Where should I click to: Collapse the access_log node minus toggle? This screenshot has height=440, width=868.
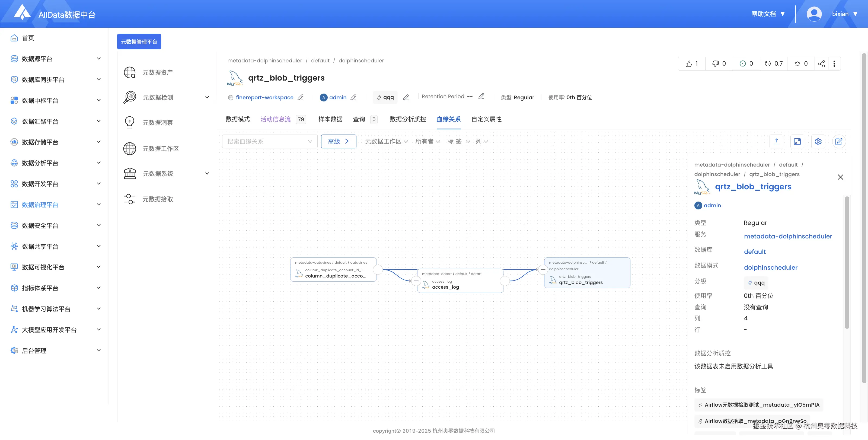click(416, 281)
